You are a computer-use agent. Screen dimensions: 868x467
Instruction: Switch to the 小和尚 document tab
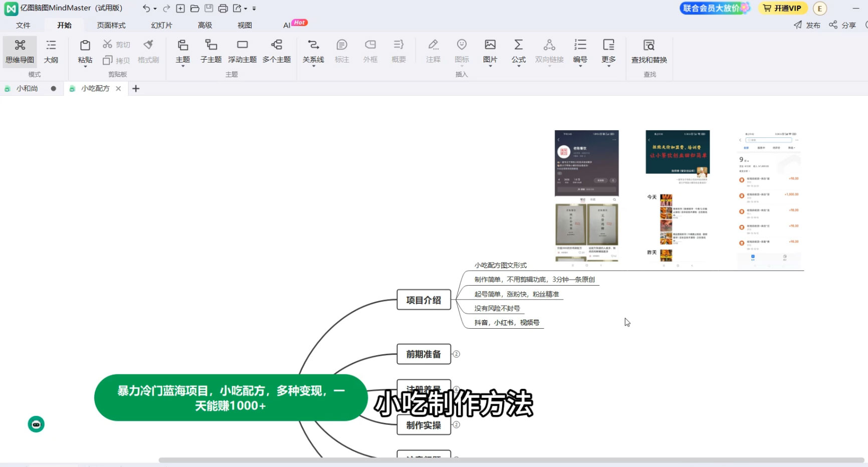27,89
